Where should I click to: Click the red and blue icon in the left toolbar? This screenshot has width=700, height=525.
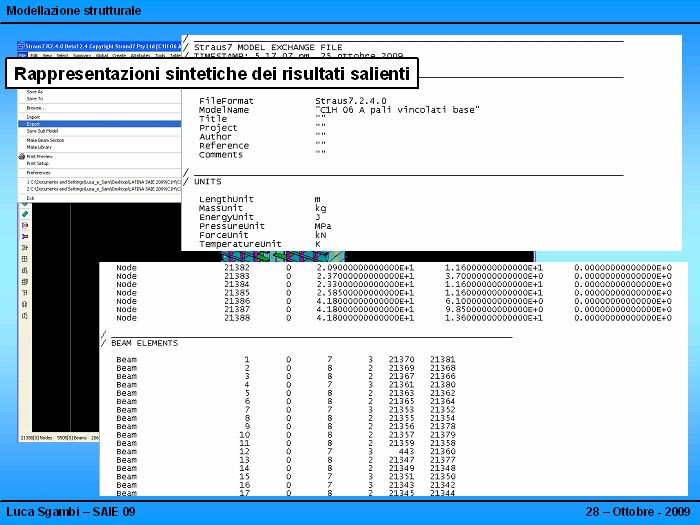coord(24,226)
